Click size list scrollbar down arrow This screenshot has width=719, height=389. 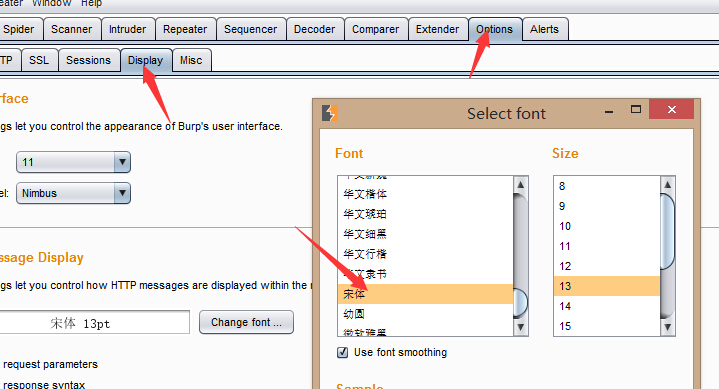coord(668,327)
